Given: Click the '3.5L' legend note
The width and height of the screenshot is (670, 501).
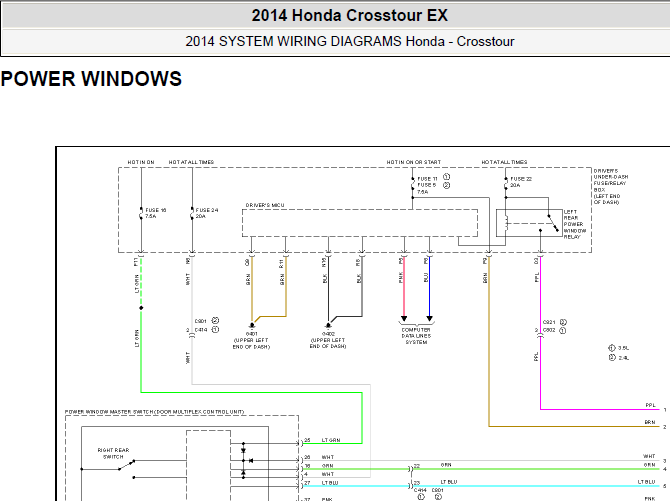Looking at the screenshot, I should pyautogui.click(x=619, y=348).
